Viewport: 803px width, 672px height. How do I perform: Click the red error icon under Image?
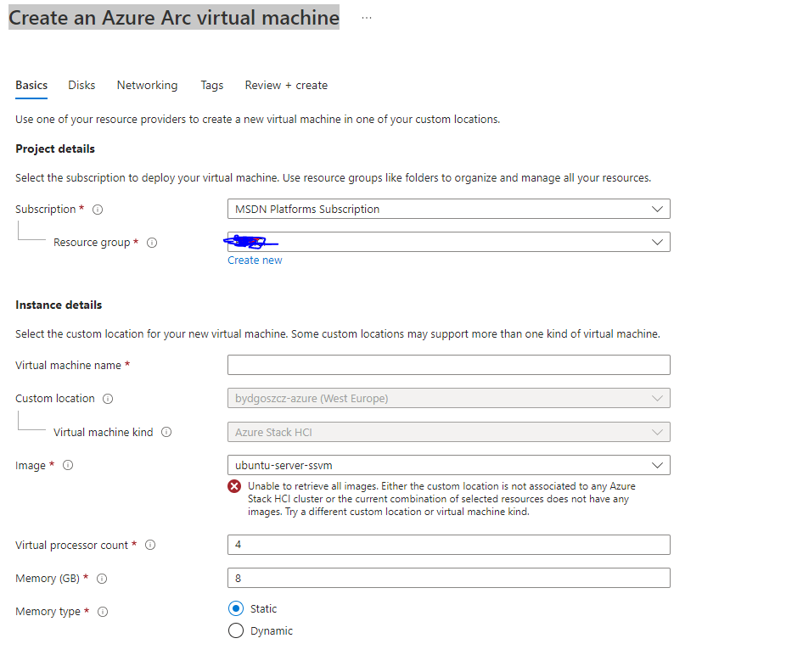[235, 486]
